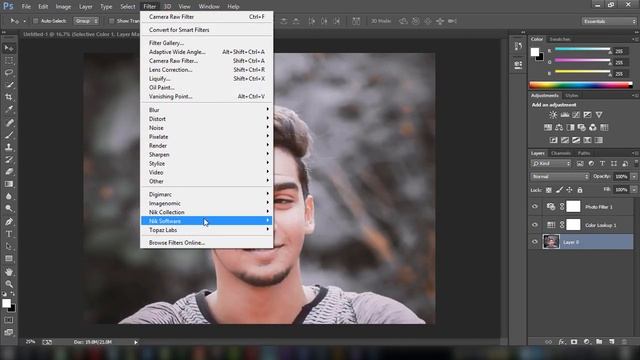Select the Hand tool
Screen dimensions: 640x360
[x=9, y=272]
